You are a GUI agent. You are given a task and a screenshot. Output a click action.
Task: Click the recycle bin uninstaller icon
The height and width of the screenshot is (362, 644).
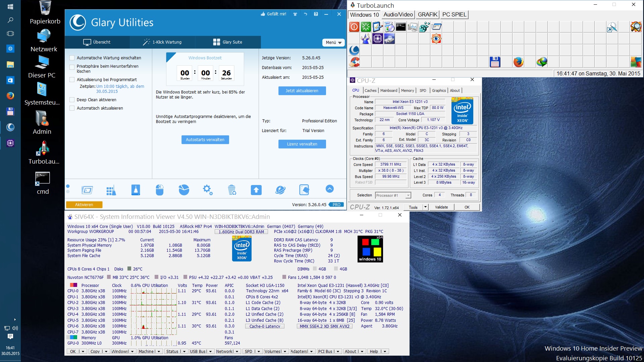coord(232,190)
